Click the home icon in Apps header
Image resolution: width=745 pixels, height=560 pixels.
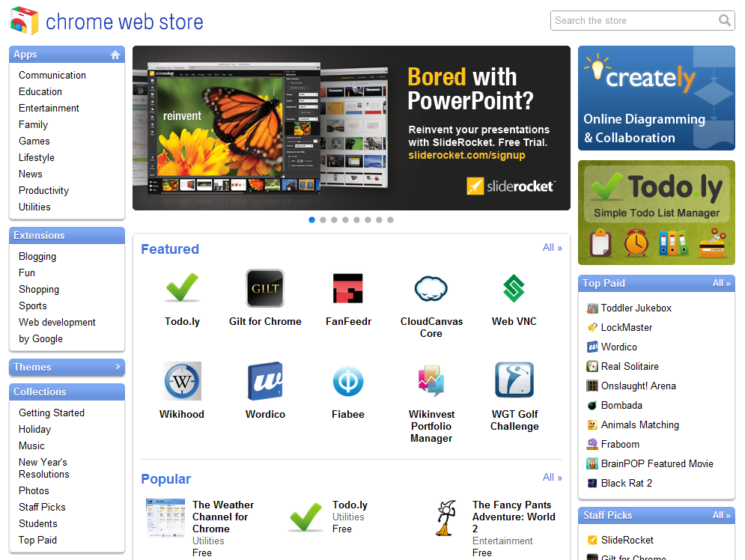[115, 55]
